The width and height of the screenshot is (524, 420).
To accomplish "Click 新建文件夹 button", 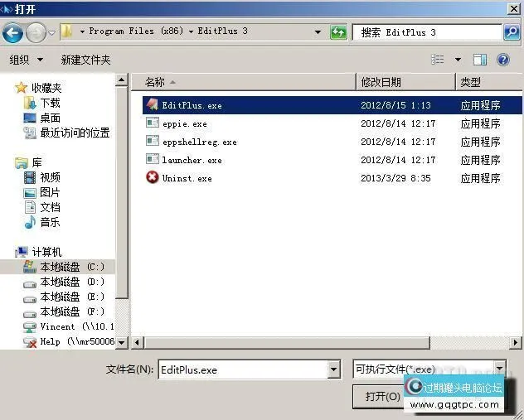I will [85, 60].
